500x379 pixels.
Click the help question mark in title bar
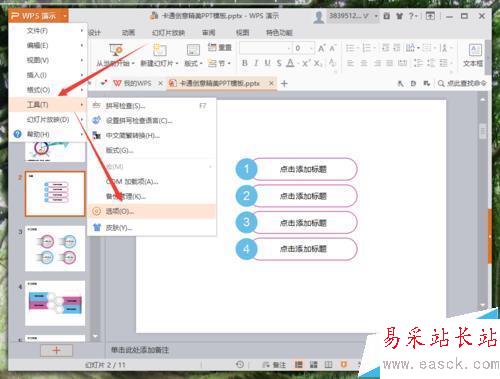point(411,16)
